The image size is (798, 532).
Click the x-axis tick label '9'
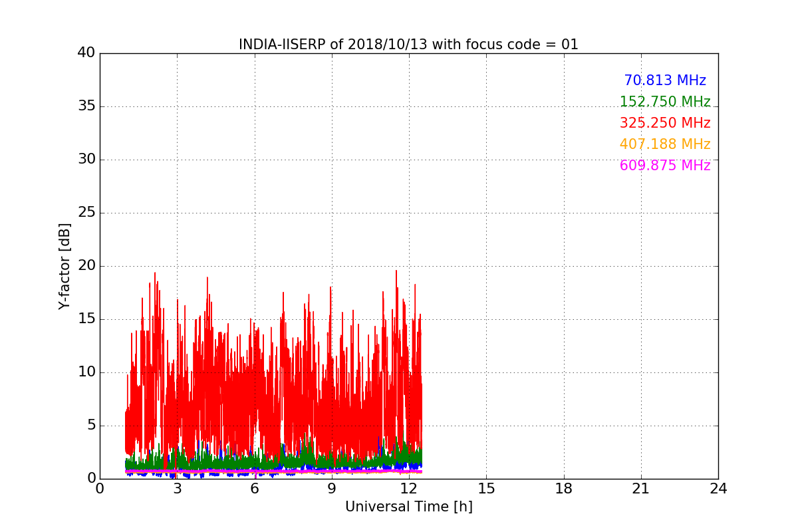(332, 489)
